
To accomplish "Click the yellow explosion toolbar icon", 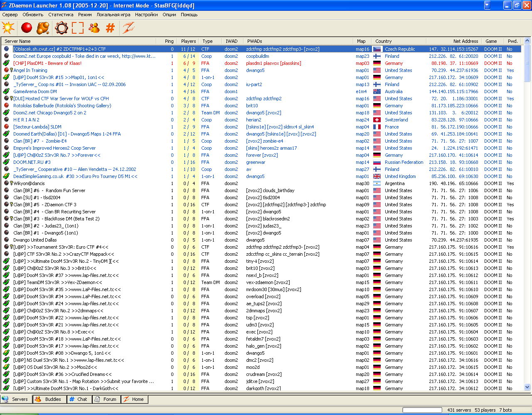I will (x=8, y=28).
